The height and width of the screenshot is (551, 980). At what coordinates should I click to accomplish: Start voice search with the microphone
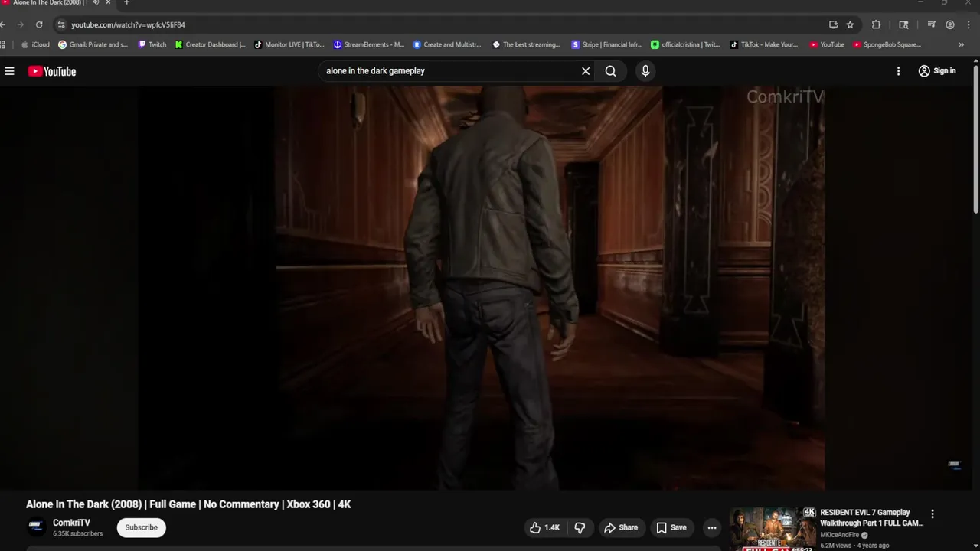[x=645, y=71]
